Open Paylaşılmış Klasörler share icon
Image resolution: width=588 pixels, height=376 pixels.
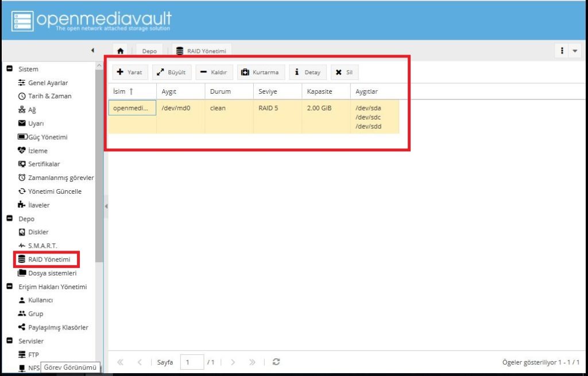pos(22,327)
